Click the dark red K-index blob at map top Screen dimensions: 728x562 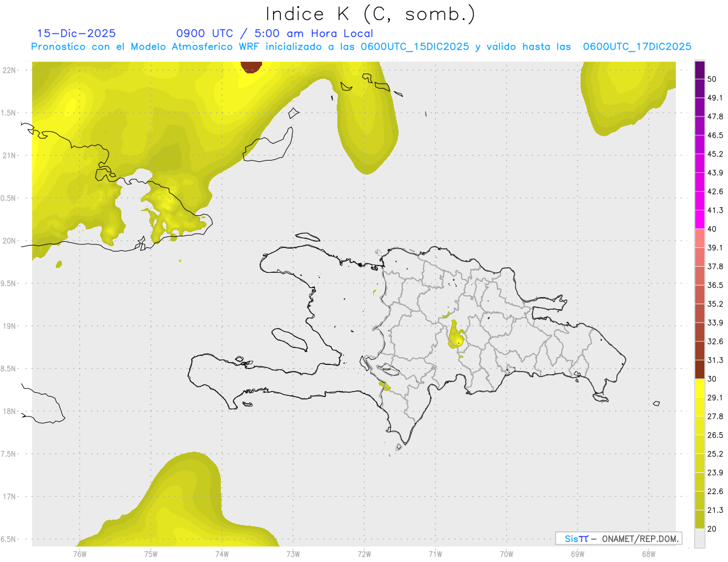click(x=251, y=66)
